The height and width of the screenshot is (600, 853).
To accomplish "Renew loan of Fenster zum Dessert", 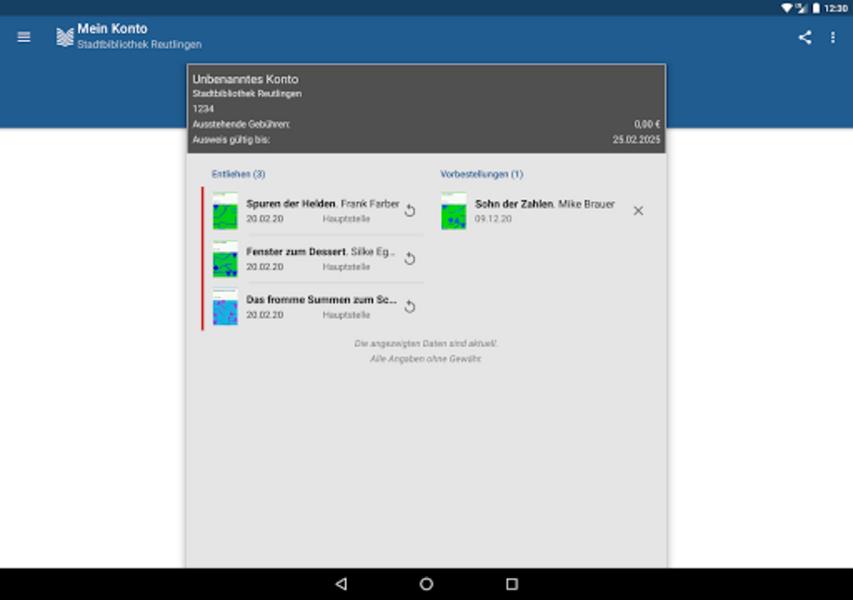I will click(x=409, y=259).
